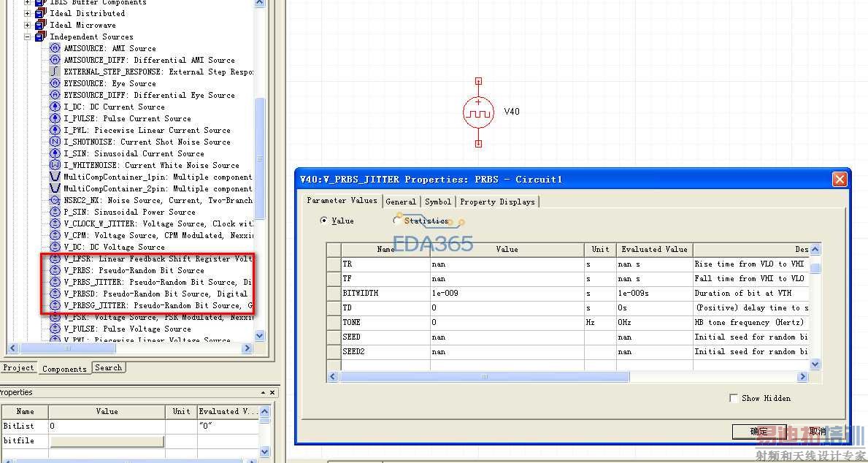Collapse the Properties panel with arrow

click(x=263, y=392)
